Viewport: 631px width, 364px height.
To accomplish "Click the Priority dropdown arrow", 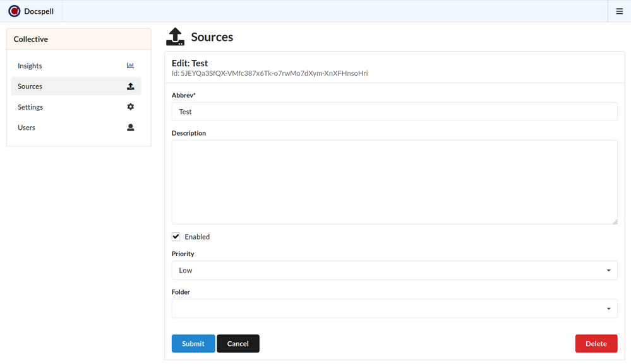I will point(608,271).
